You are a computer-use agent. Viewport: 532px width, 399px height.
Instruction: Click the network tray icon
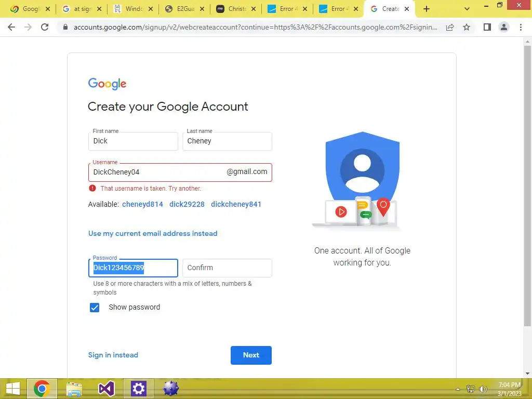tap(471, 389)
